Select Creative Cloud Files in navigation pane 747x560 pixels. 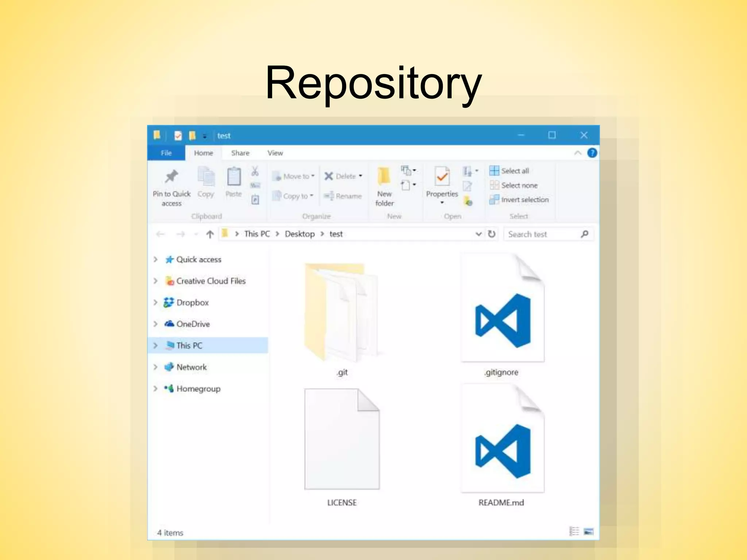click(x=211, y=281)
